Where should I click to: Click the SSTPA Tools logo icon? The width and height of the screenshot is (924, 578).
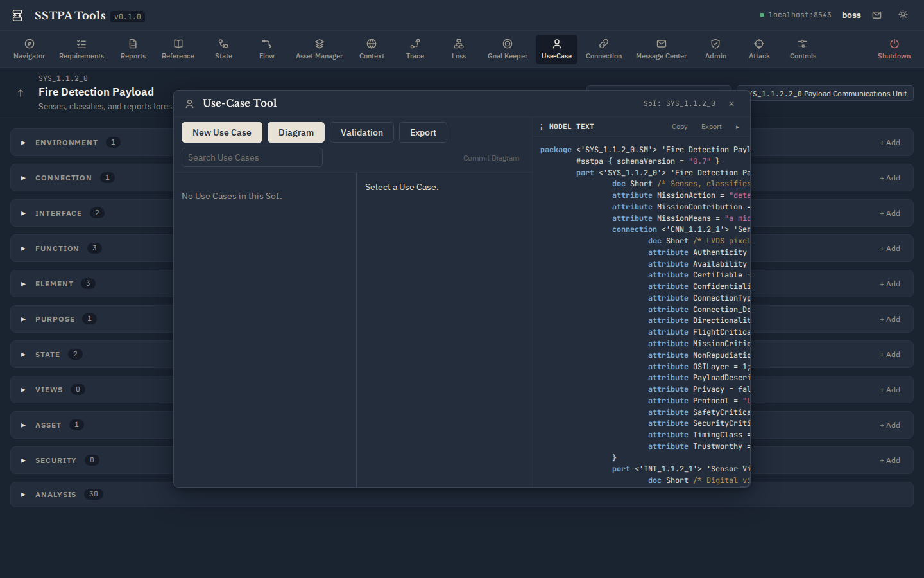[x=17, y=15]
